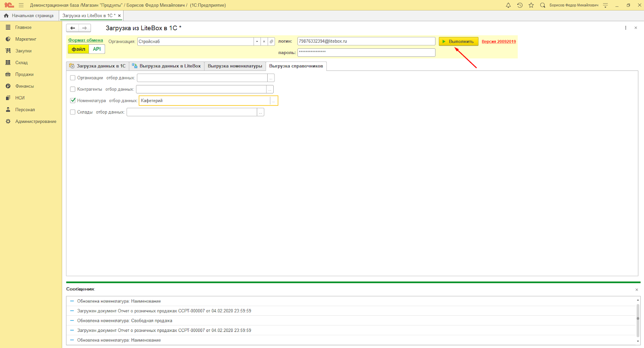
Task: Open the form's three-dot more menu
Action: click(625, 28)
